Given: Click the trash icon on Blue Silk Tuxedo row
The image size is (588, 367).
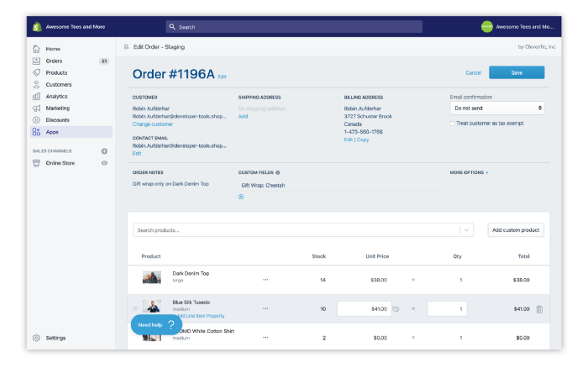Looking at the screenshot, I should click(539, 309).
